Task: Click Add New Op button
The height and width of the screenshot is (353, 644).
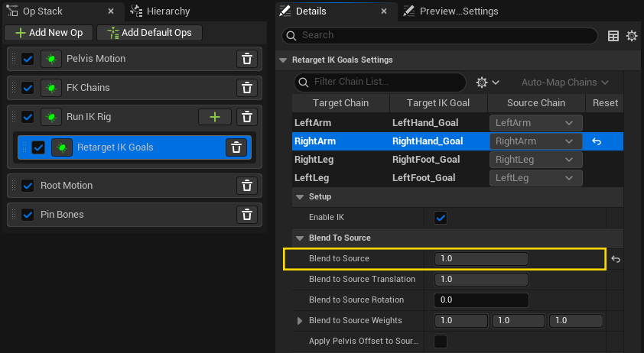Action: pyautogui.click(x=49, y=33)
